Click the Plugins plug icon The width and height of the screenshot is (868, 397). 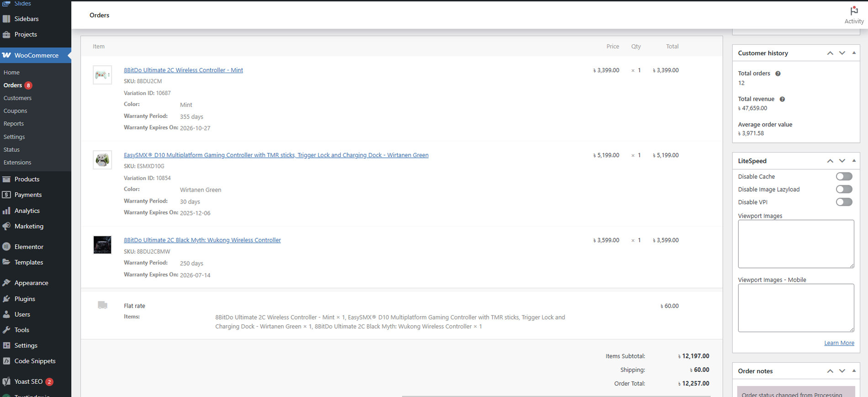(6, 298)
